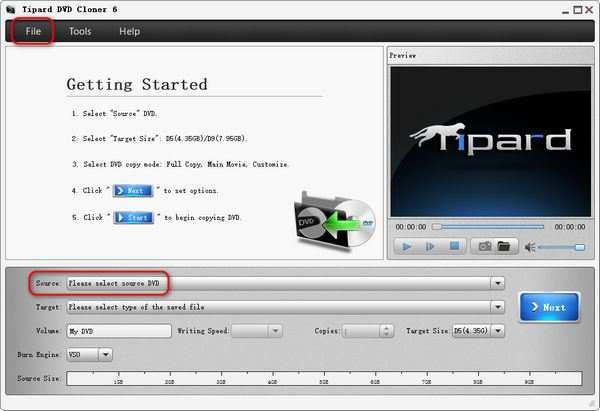Expand the Source DVD dropdown arrow

(x=497, y=283)
